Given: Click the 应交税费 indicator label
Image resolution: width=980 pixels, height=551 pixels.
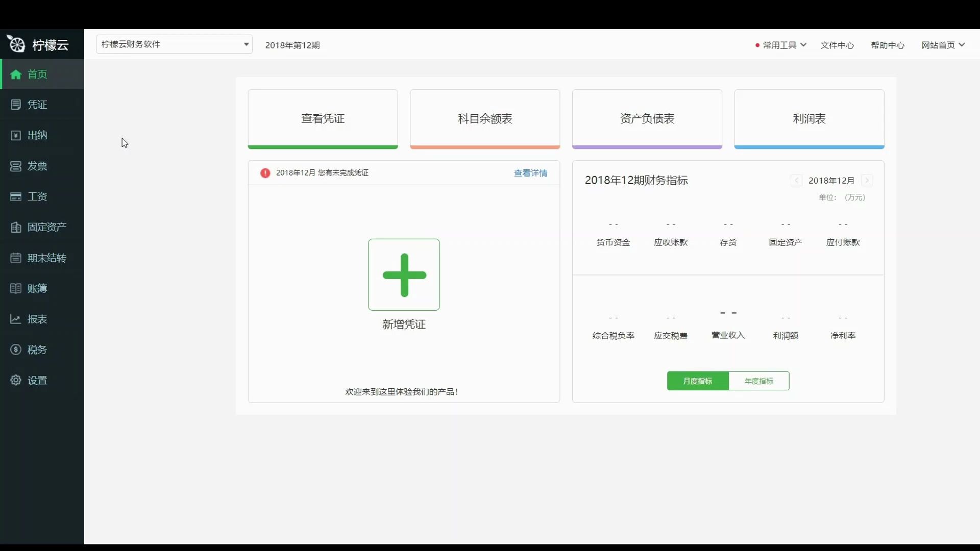Looking at the screenshot, I should 671,336.
